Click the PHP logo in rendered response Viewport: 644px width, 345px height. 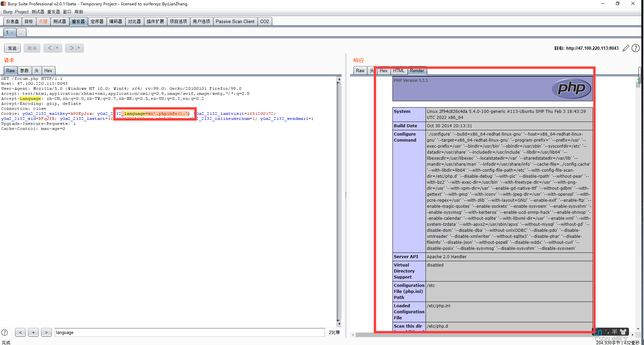pyautogui.click(x=572, y=89)
